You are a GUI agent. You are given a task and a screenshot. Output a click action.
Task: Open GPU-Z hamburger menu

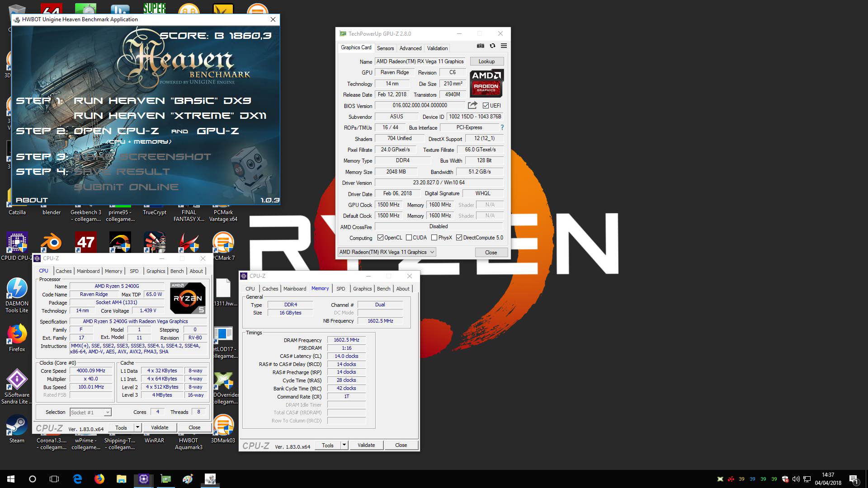click(x=504, y=46)
